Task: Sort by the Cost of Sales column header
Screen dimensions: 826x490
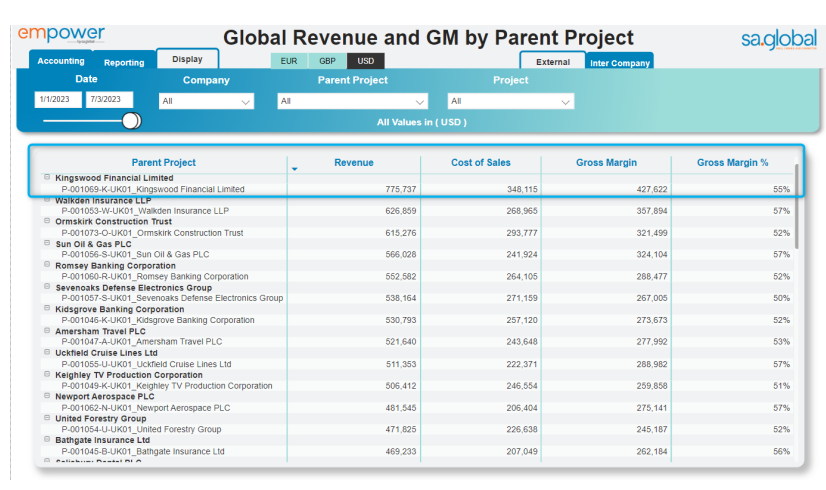Action: tap(480, 163)
